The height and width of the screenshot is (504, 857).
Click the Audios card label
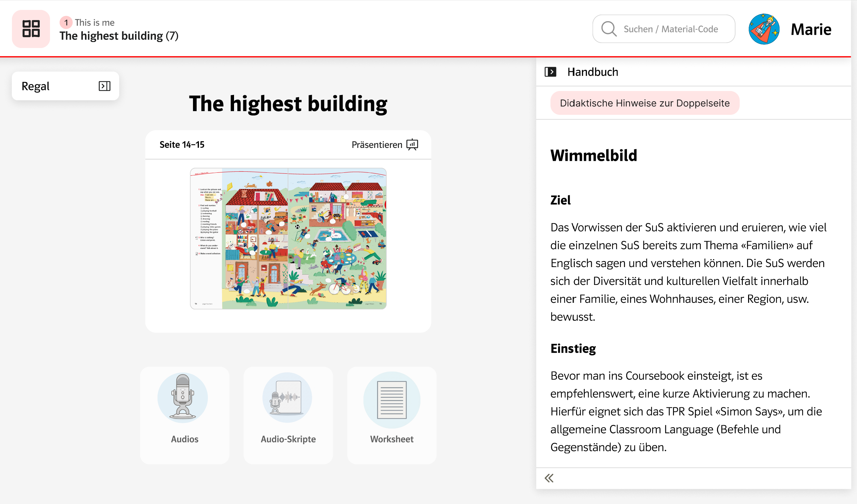tap(184, 439)
